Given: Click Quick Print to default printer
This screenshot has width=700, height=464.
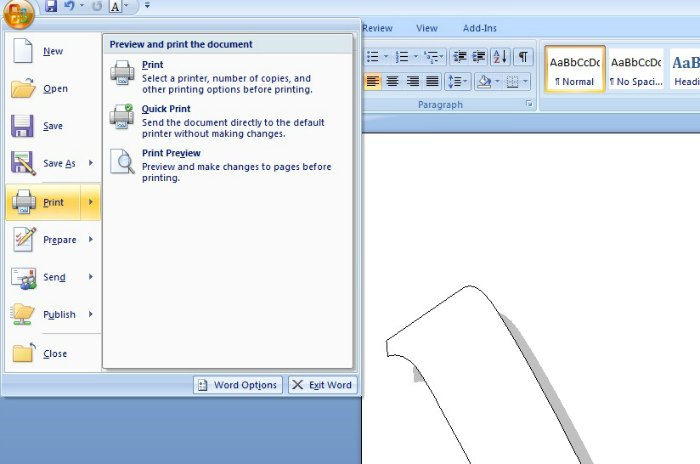Looking at the screenshot, I should tap(228, 121).
